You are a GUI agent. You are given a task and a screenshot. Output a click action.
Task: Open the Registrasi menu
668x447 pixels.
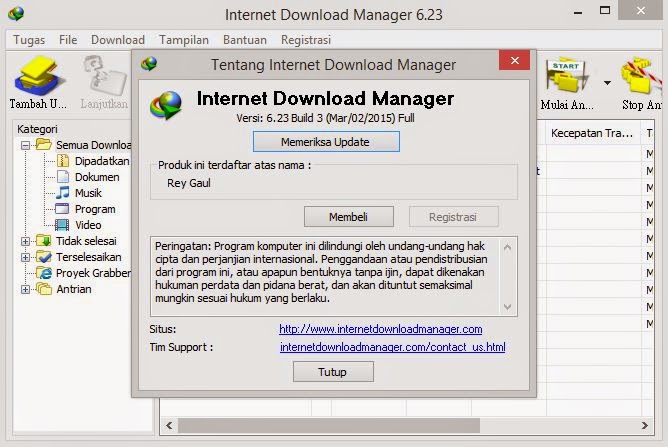click(x=306, y=40)
